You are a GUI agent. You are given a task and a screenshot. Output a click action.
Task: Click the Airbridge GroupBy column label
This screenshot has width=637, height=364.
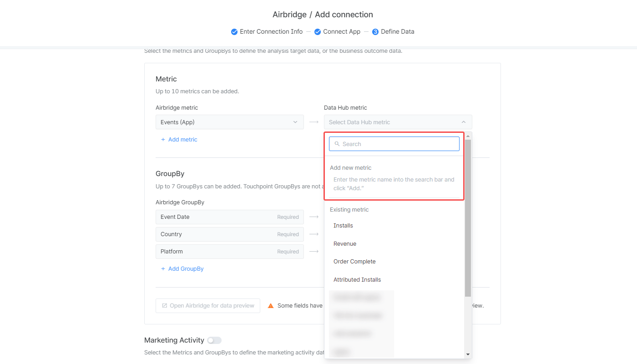(180, 202)
